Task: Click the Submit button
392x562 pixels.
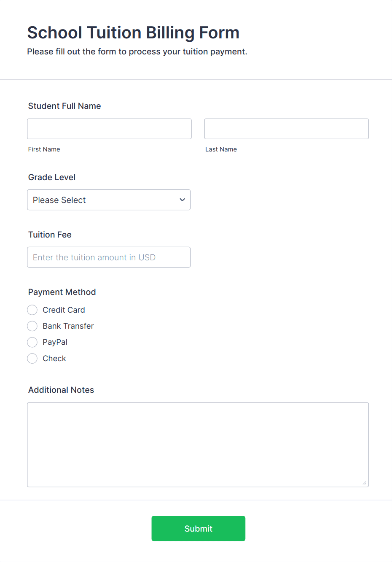Action: 198,528
